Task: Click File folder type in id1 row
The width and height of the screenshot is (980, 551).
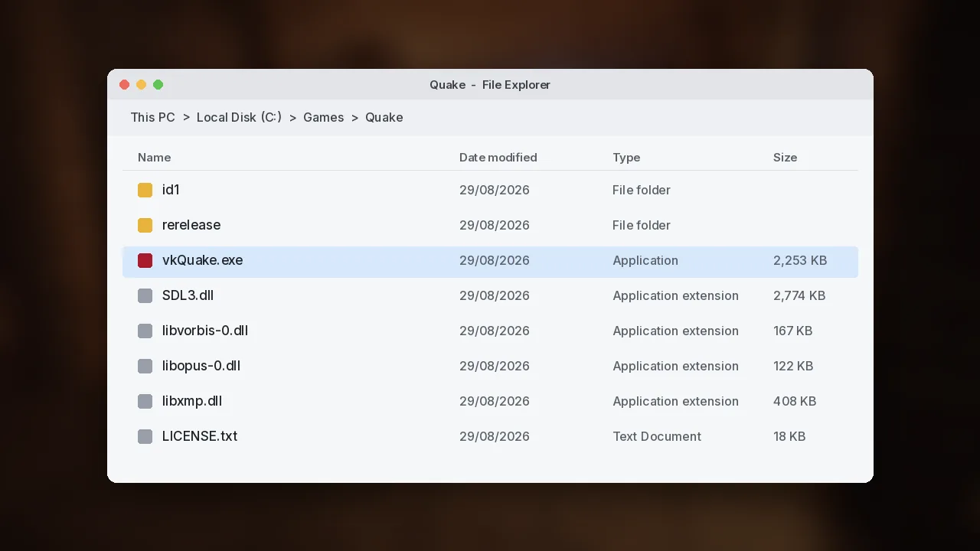Action: (x=642, y=190)
